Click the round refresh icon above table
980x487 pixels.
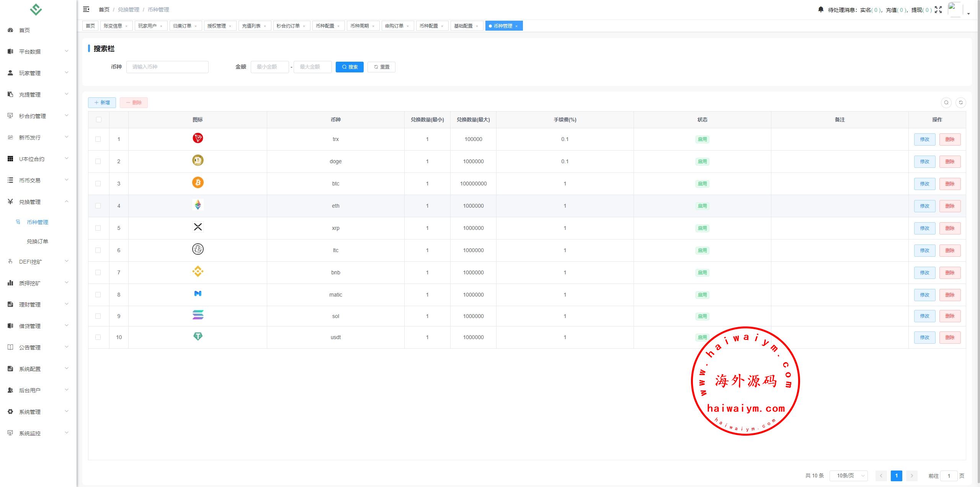(960, 102)
